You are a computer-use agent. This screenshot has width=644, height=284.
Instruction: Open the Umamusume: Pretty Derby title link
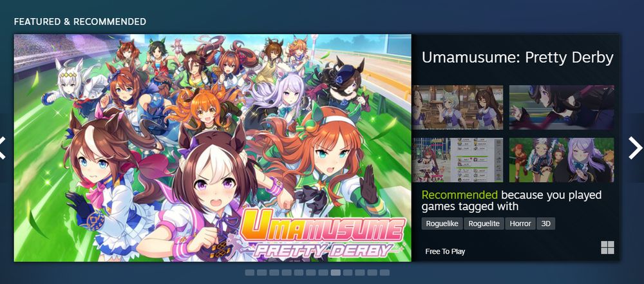pyautogui.click(x=518, y=58)
